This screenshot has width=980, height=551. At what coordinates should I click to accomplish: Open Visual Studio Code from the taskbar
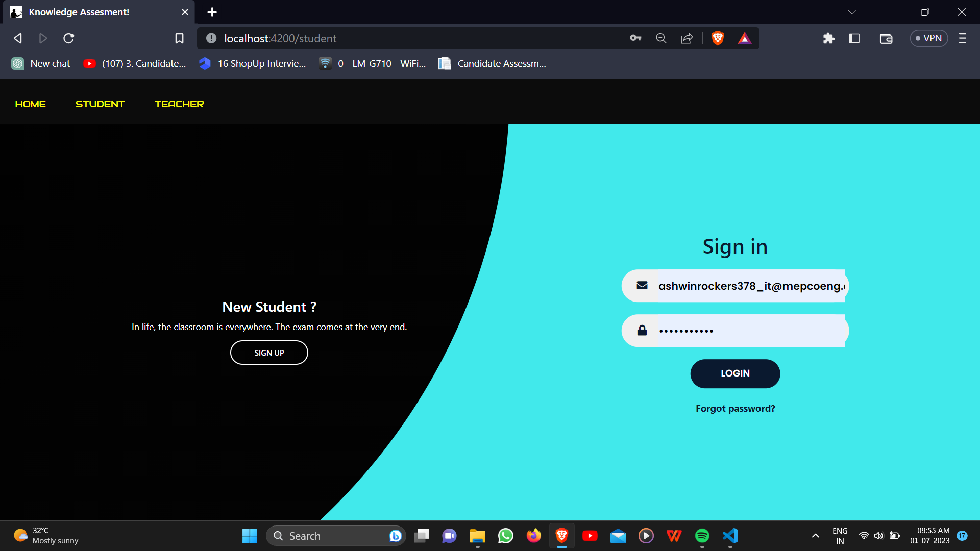click(730, 536)
